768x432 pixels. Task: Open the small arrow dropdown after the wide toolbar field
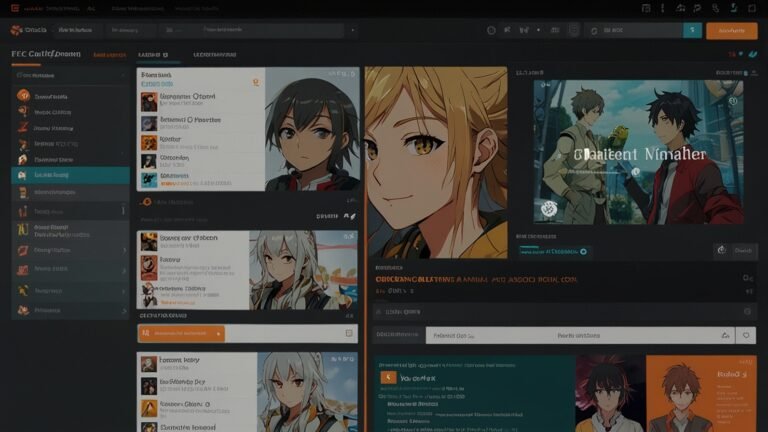pyautogui.click(x=353, y=30)
